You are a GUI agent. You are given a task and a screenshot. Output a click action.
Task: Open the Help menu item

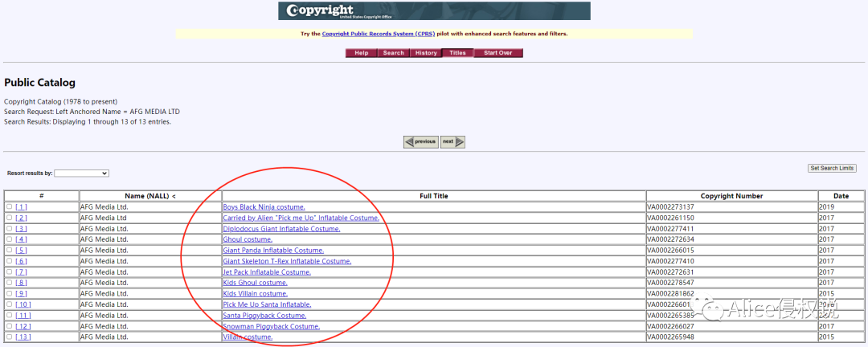click(362, 53)
